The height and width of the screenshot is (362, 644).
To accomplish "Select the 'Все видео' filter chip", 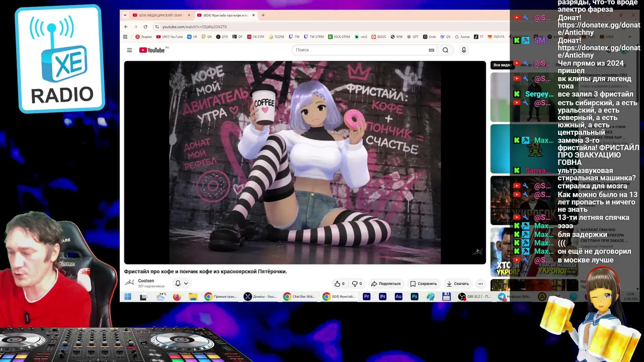I will (502, 65).
